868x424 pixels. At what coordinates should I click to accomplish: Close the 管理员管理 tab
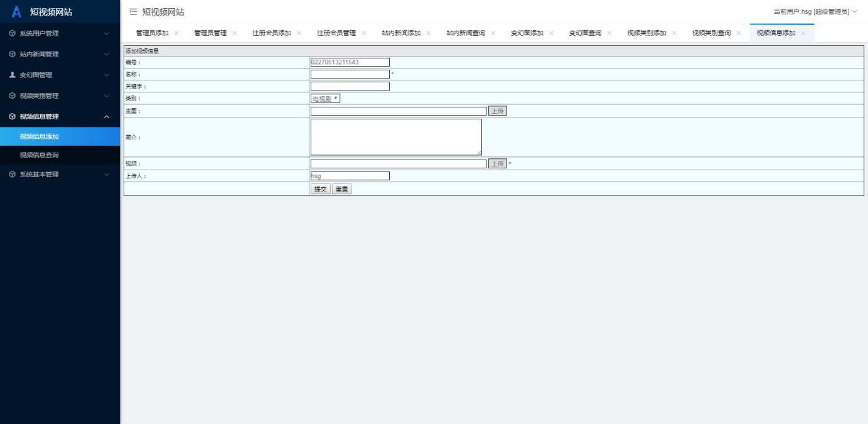click(x=235, y=33)
